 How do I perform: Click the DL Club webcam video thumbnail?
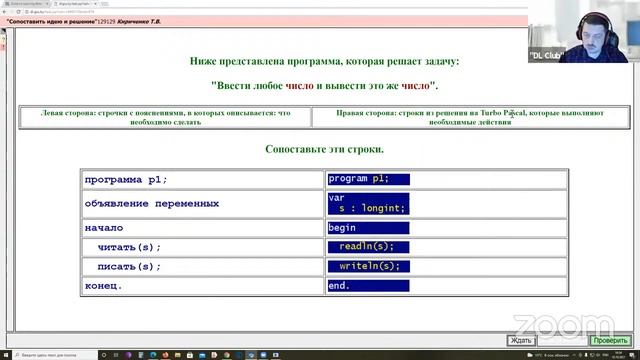(584, 31)
